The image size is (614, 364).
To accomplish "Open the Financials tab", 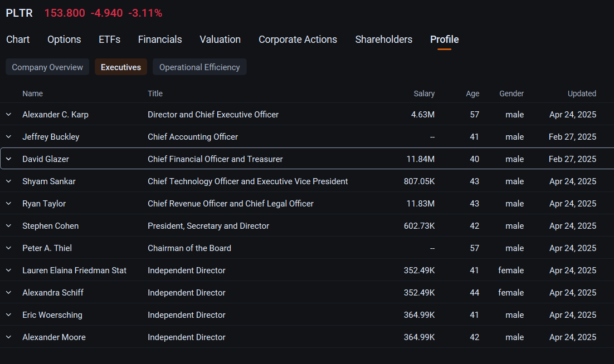I will pos(160,40).
